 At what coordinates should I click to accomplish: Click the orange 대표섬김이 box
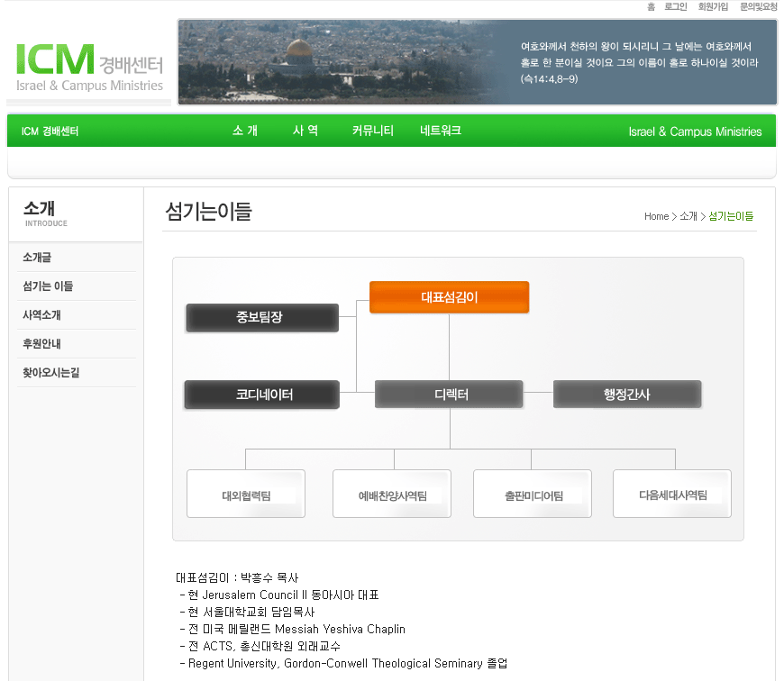(449, 297)
